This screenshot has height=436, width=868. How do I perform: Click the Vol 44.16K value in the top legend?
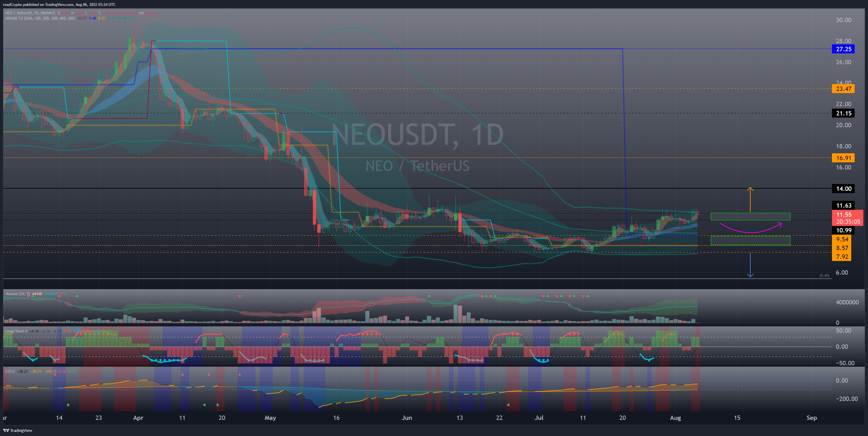[x=147, y=13]
